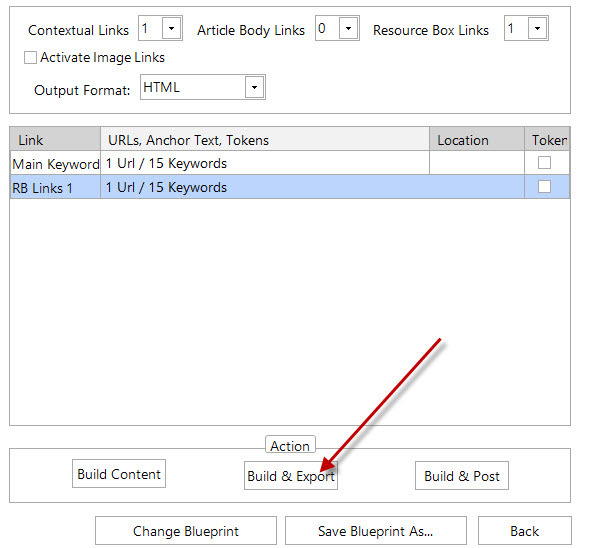Open the Article Body Links dropdown arrow
597x548 pixels.
click(348, 28)
